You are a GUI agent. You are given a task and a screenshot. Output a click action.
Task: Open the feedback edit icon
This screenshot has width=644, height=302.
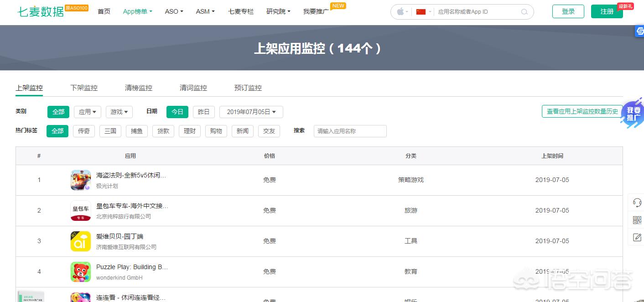click(x=637, y=237)
